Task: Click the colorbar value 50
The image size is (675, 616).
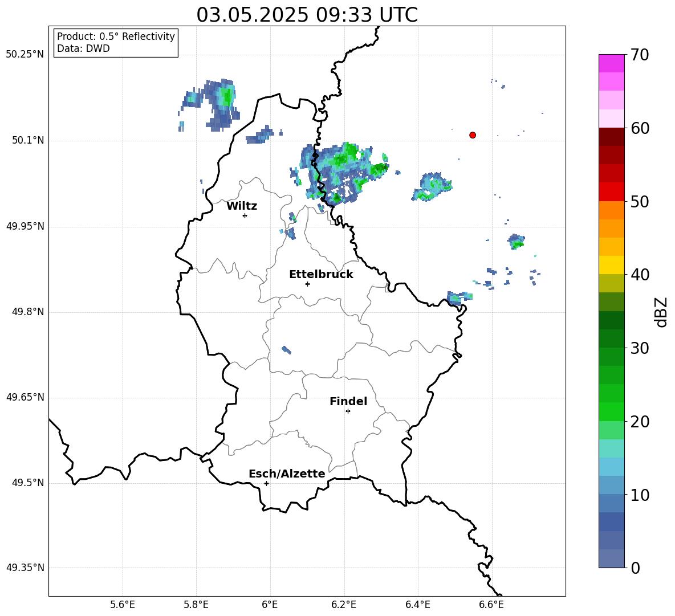Action: 640,202
